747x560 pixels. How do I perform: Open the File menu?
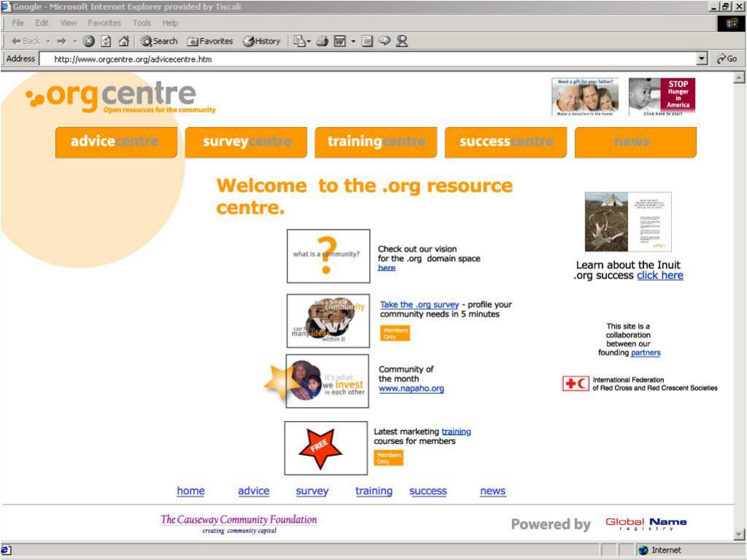point(18,23)
